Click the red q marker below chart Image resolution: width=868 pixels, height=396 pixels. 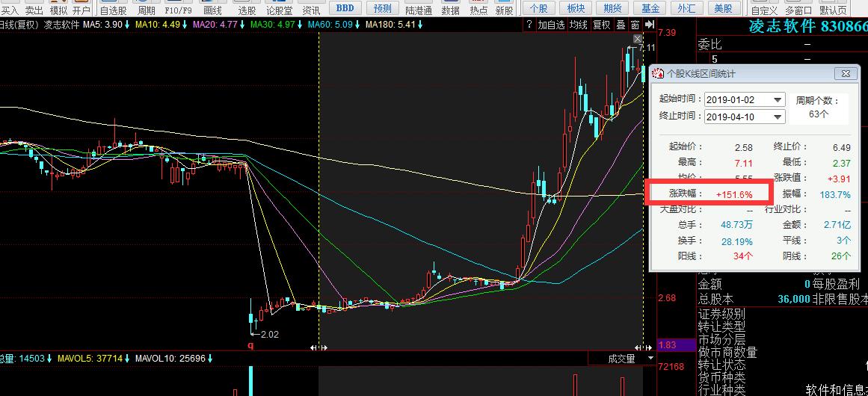[250, 345]
